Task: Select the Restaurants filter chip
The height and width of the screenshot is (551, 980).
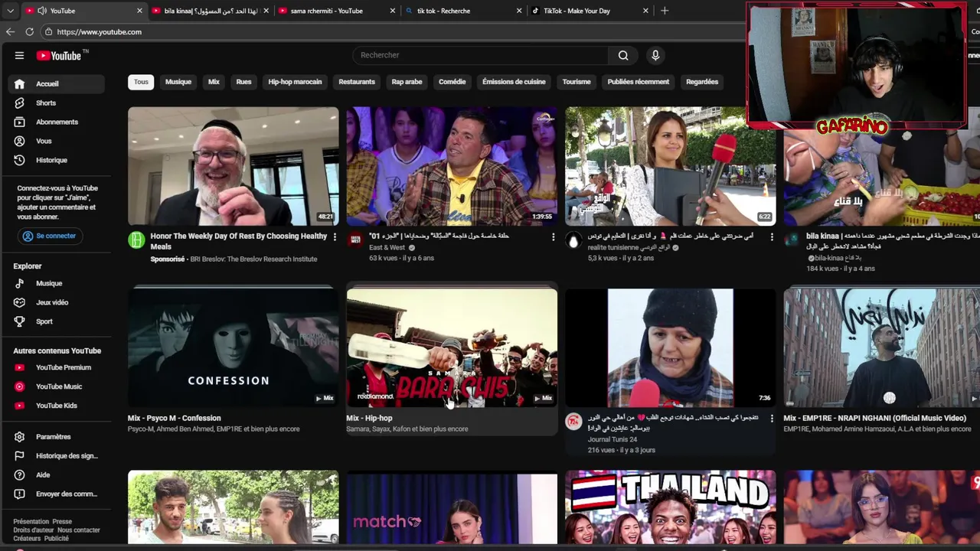Action: tap(357, 82)
